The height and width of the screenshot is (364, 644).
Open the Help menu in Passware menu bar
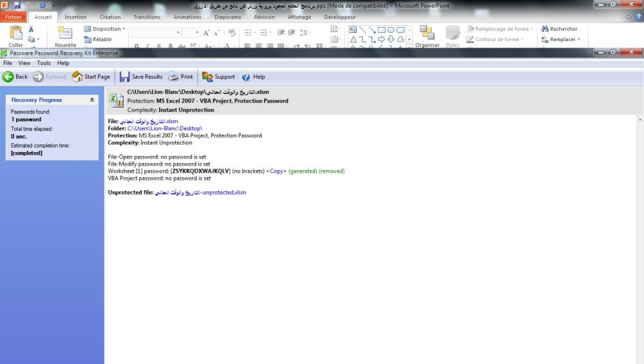pos(63,63)
